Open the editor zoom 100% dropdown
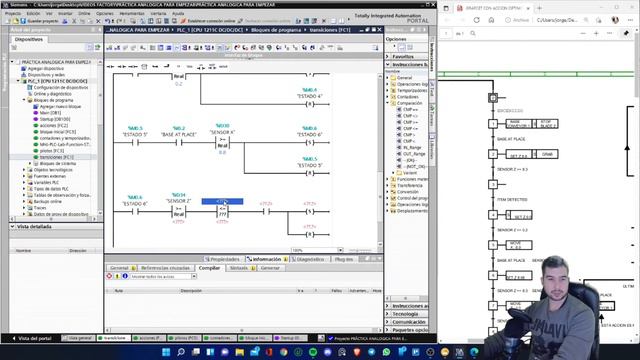Viewport: 640px width, 360px height. coord(340,250)
